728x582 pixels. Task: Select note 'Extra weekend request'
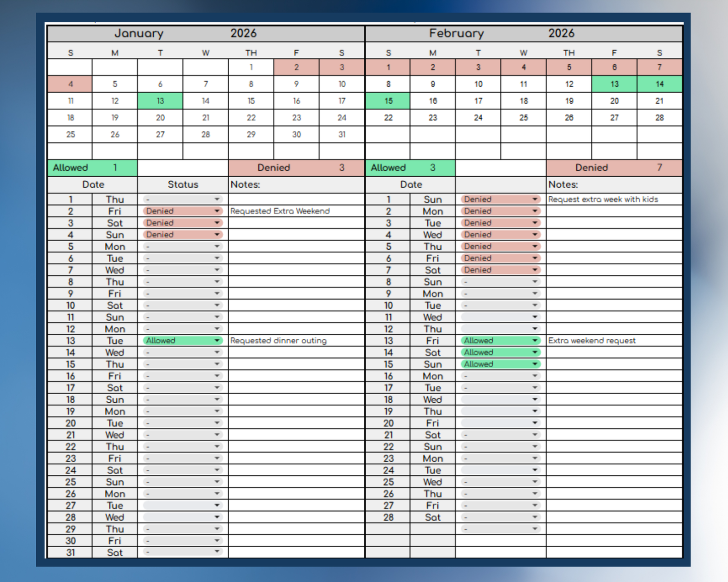pos(592,340)
